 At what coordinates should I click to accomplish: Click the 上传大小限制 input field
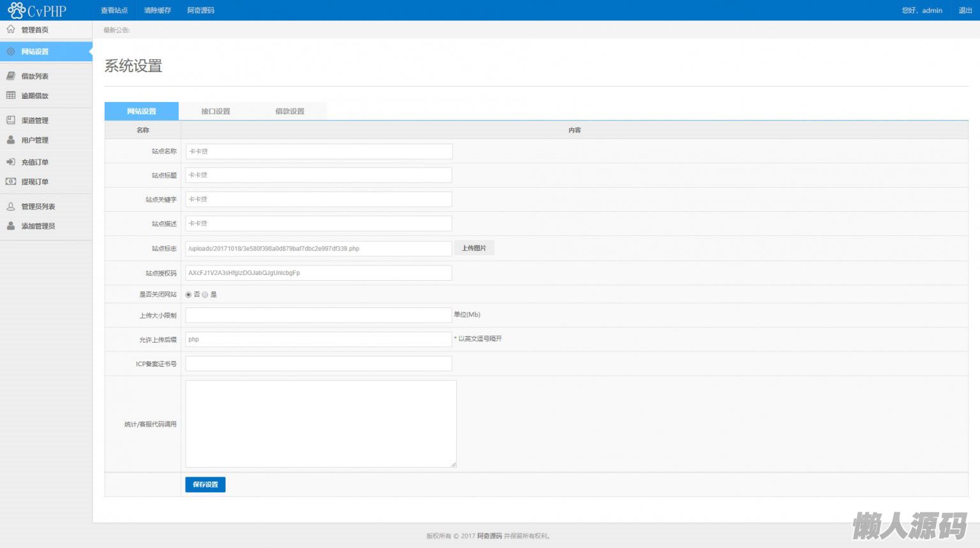click(x=319, y=315)
